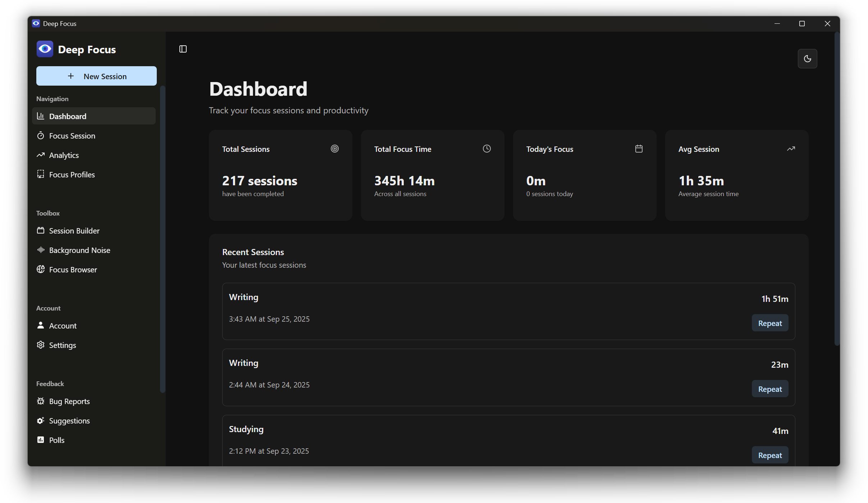Open Analytics from the sidebar
Image resolution: width=868 pixels, height=503 pixels.
(94, 155)
